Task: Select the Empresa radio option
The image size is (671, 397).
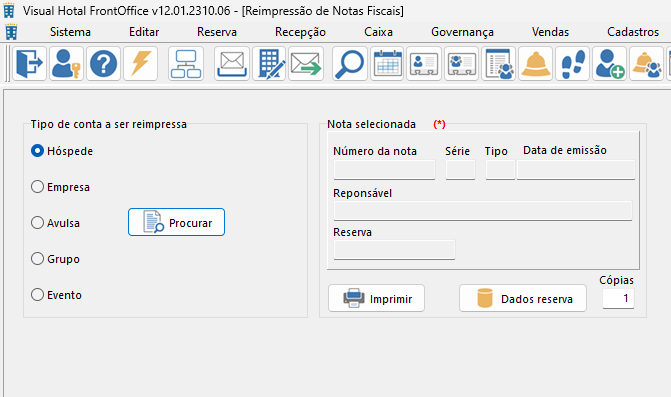Action: tap(60, 187)
